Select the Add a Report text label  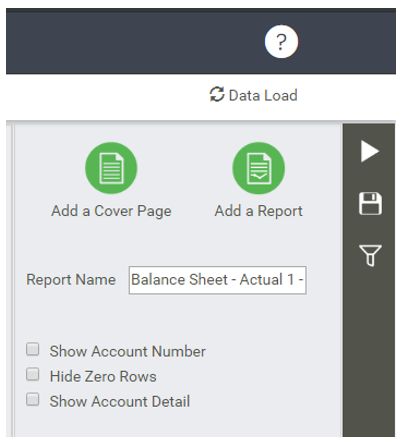(x=259, y=211)
